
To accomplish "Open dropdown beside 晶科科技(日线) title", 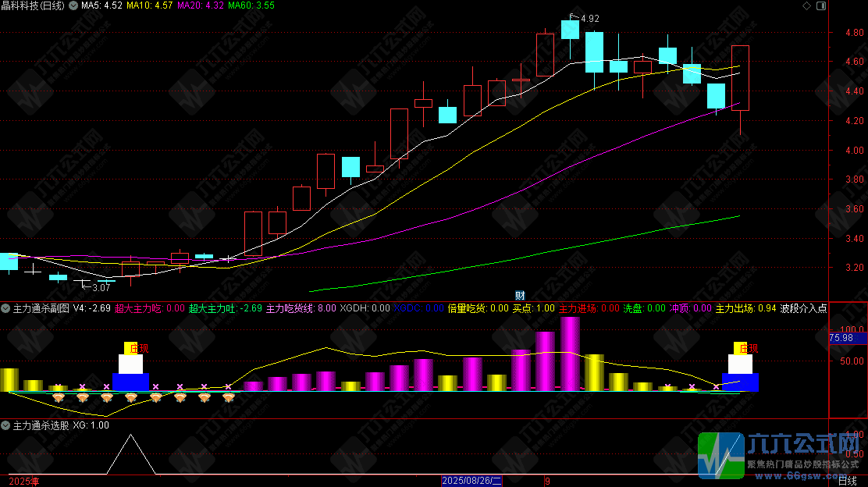I will tap(73, 5).
